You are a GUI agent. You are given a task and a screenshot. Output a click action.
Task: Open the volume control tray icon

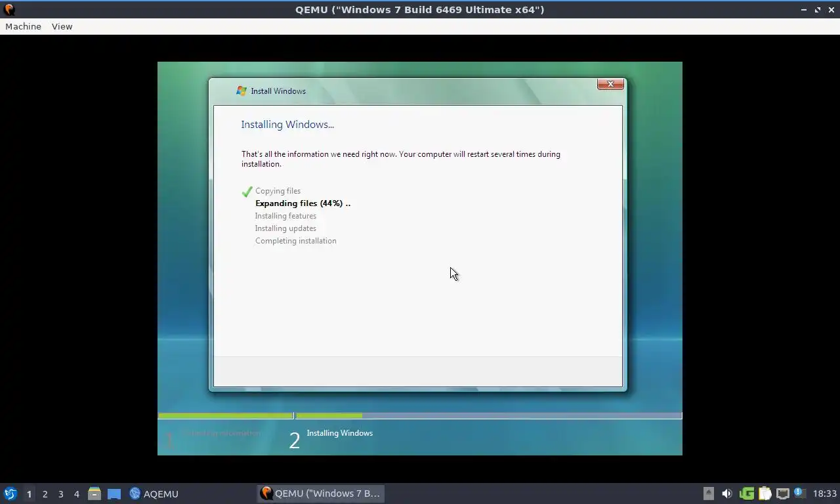tap(727, 493)
